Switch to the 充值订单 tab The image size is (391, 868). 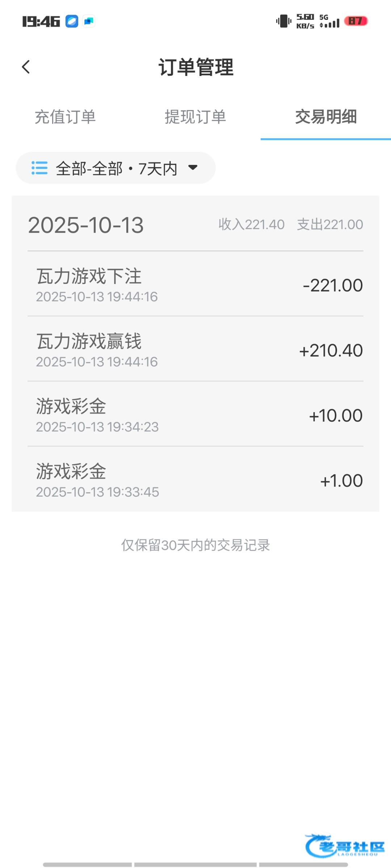[65, 117]
